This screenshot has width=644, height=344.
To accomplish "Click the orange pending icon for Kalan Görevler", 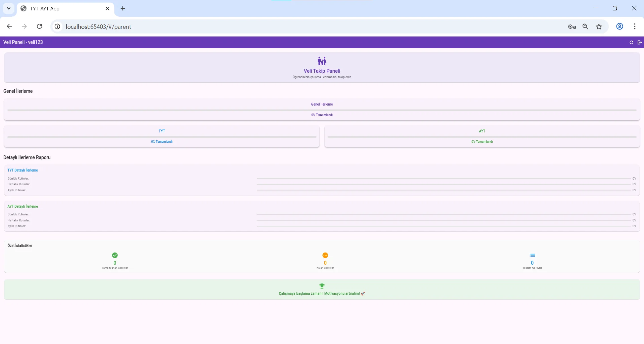I will [x=325, y=255].
